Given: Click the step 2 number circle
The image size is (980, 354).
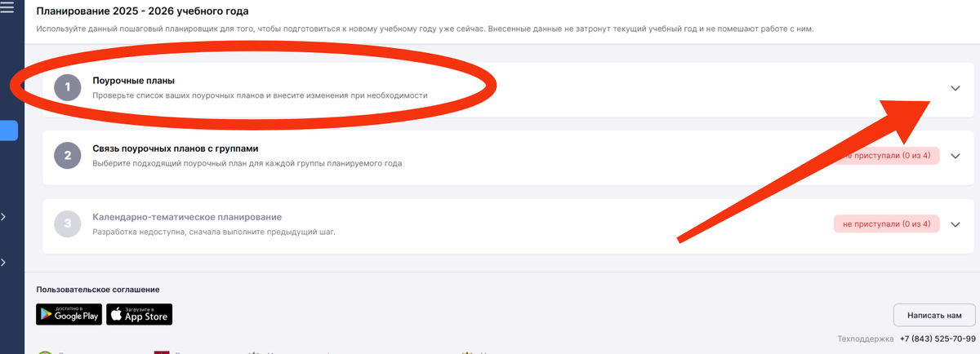Looking at the screenshot, I should tap(68, 155).
